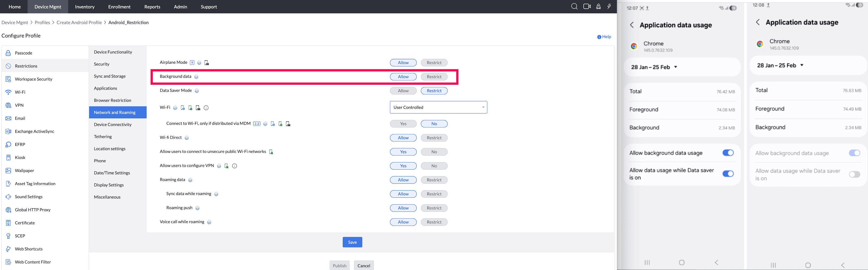Open Workspace Security in sidebar
Screen dimensions: 868x270
(x=45, y=79)
